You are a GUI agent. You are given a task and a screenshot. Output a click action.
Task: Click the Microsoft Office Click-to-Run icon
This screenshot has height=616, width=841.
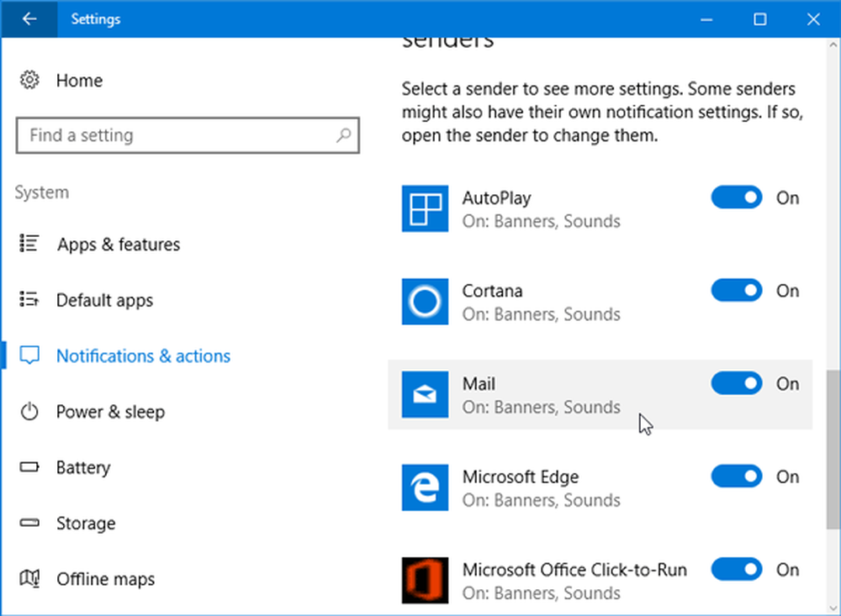426,580
